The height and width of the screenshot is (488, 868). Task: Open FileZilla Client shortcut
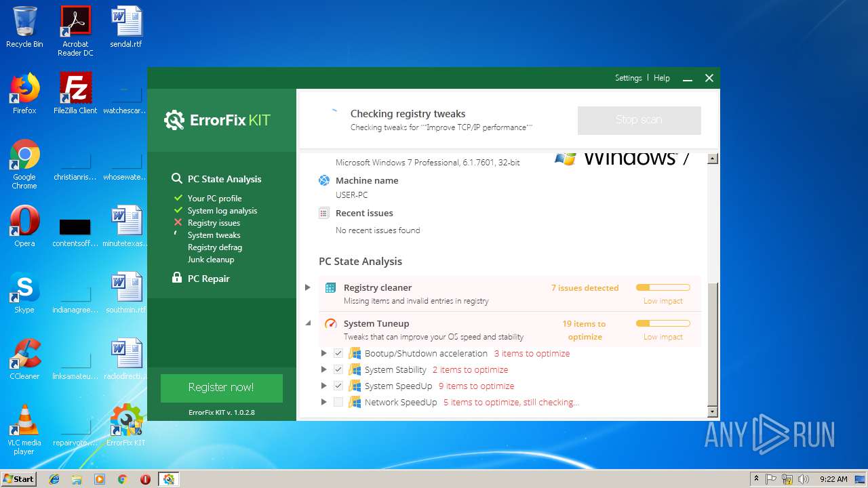(x=75, y=94)
